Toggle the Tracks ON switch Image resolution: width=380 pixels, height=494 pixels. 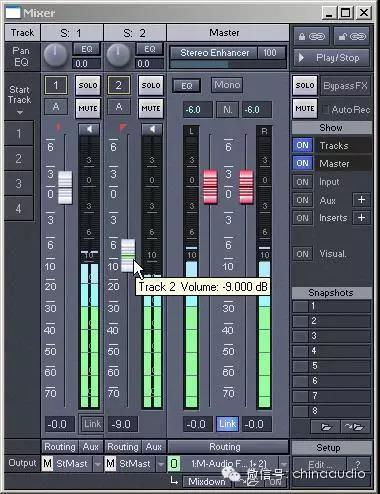click(x=303, y=146)
